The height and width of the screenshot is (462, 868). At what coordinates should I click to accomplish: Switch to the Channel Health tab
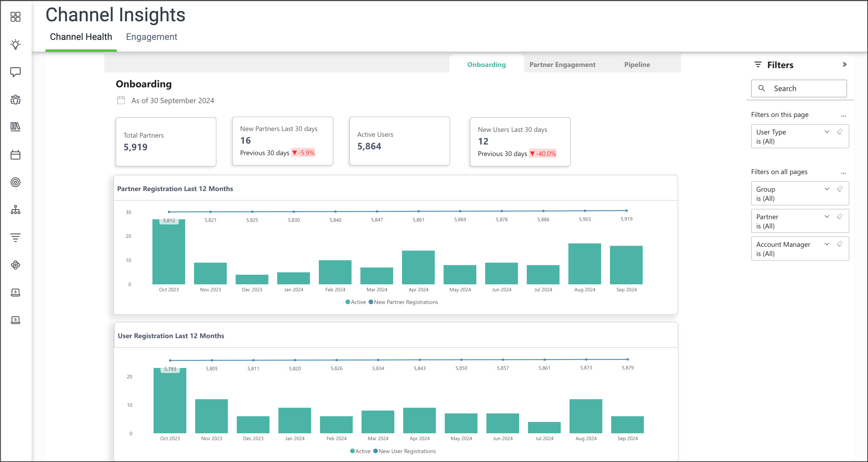(x=81, y=37)
